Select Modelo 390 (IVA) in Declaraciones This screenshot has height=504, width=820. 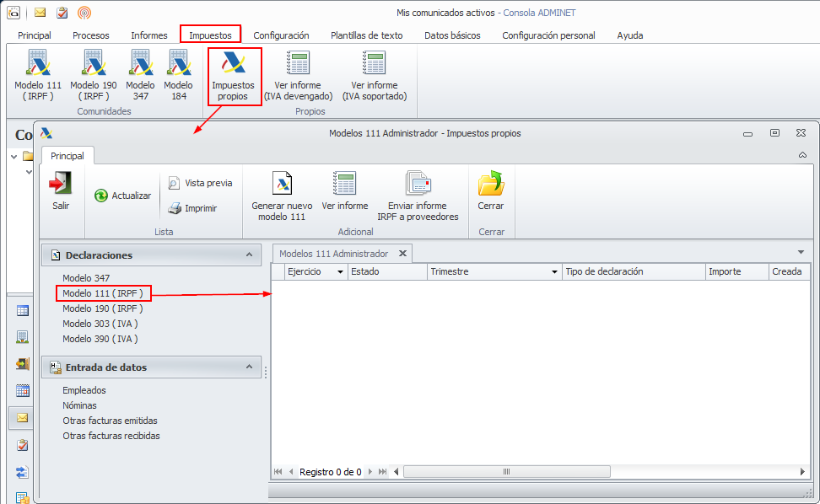pyautogui.click(x=100, y=339)
